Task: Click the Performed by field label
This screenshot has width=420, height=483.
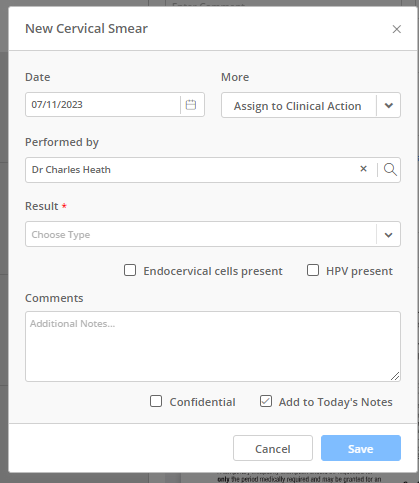Action: pyautogui.click(x=62, y=142)
